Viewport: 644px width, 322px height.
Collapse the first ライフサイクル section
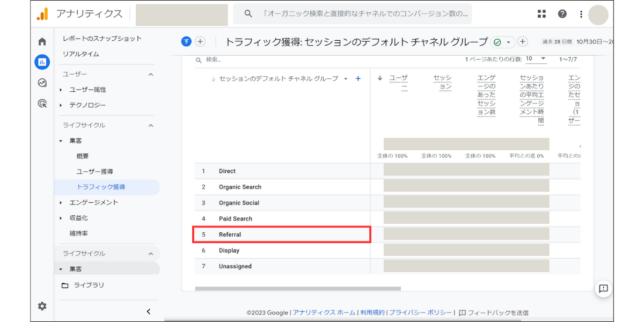coord(151,126)
